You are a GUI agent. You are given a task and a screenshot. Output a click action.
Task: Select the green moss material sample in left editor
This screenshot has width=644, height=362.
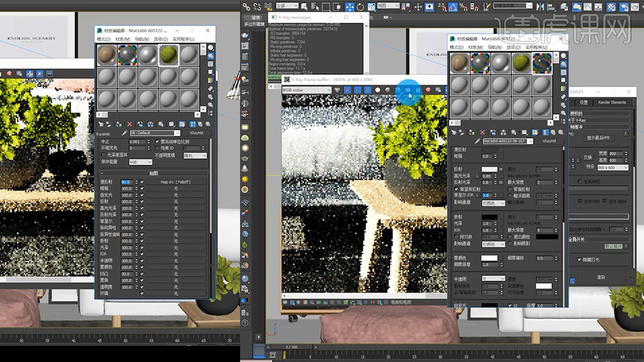click(x=168, y=55)
